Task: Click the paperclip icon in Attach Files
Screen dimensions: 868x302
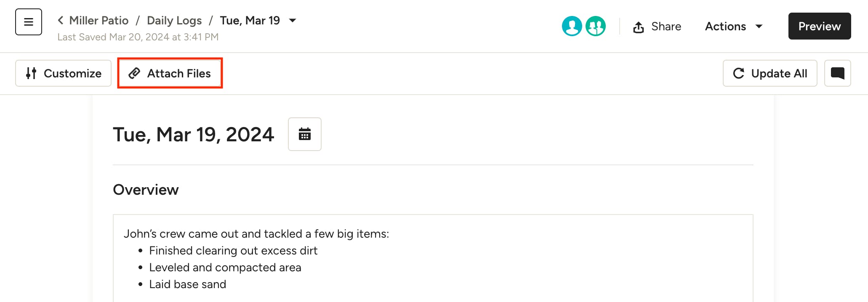Action: [134, 73]
